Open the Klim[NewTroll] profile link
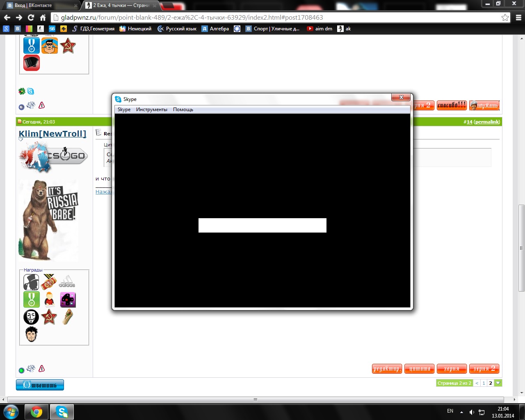The image size is (525, 420). [x=52, y=134]
